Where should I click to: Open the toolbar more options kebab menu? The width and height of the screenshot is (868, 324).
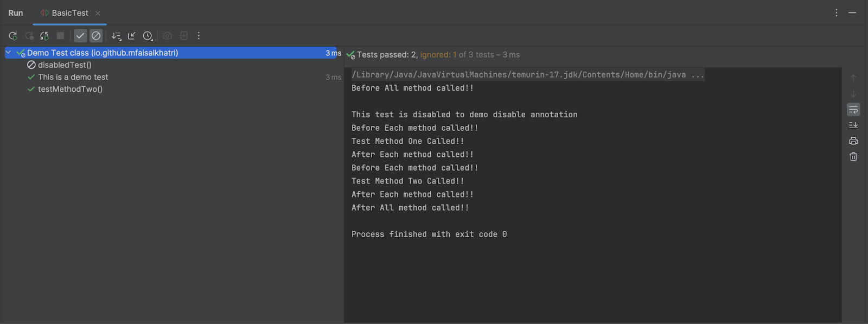tap(199, 35)
